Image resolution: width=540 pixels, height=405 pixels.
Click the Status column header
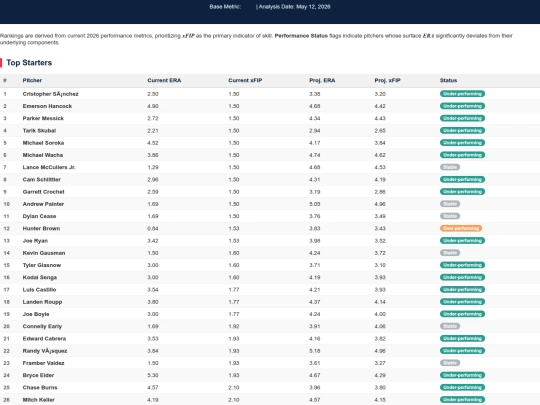point(448,80)
